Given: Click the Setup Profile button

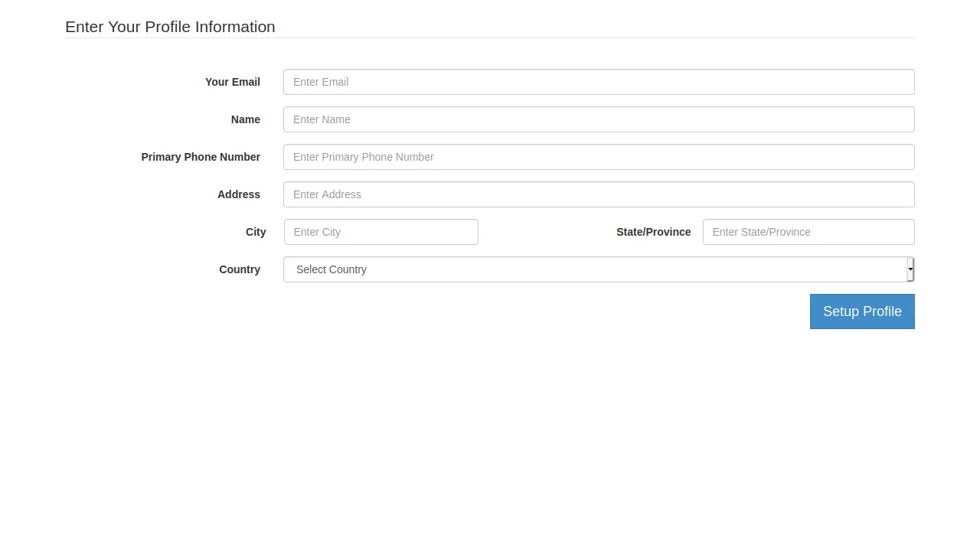Looking at the screenshot, I should [862, 311].
